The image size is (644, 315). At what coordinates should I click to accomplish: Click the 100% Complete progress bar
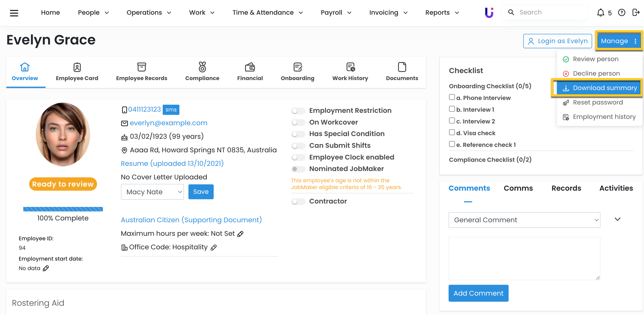pos(63,209)
